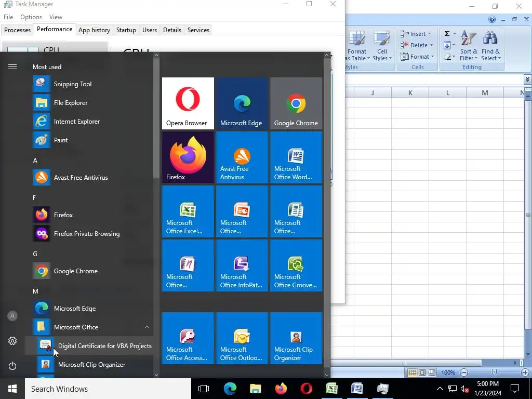This screenshot has width=532, height=399.
Task: Switch to Processes tab in Task Manager
Action: point(17,30)
